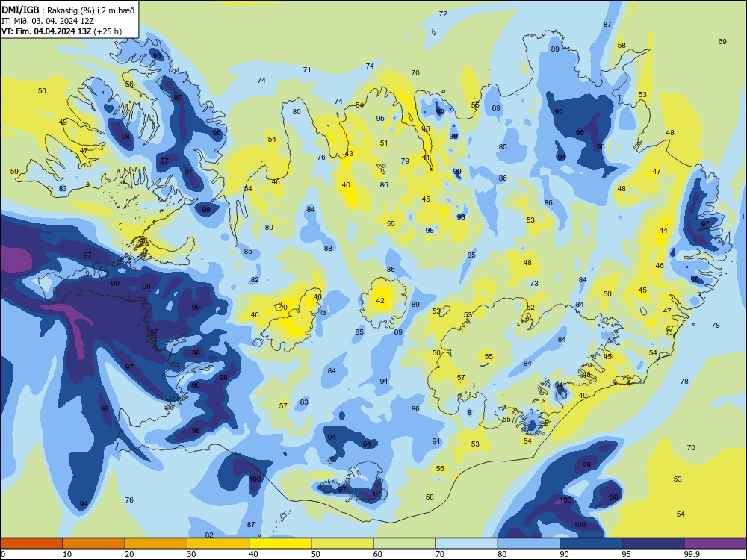The width and height of the screenshot is (747, 560).
Task: Click the 40-50 bright yellow legend swatch
Action: click(280, 544)
